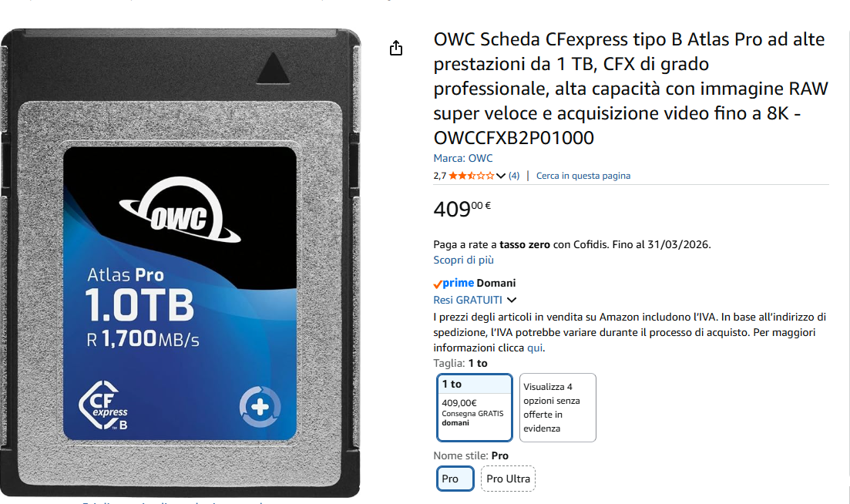Screen dimensions: 850x504
Task: Click the product title text
Action: pyautogui.click(x=630, y=89)
